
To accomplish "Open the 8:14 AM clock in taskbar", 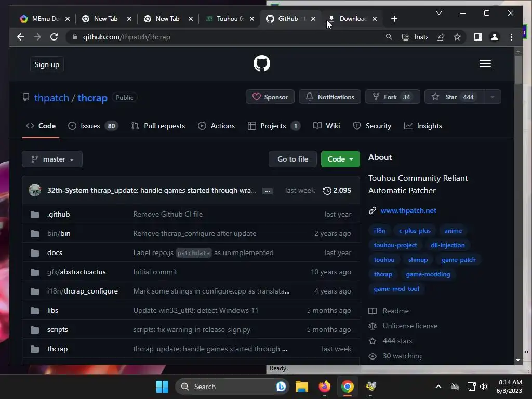I will coord(509,387).
